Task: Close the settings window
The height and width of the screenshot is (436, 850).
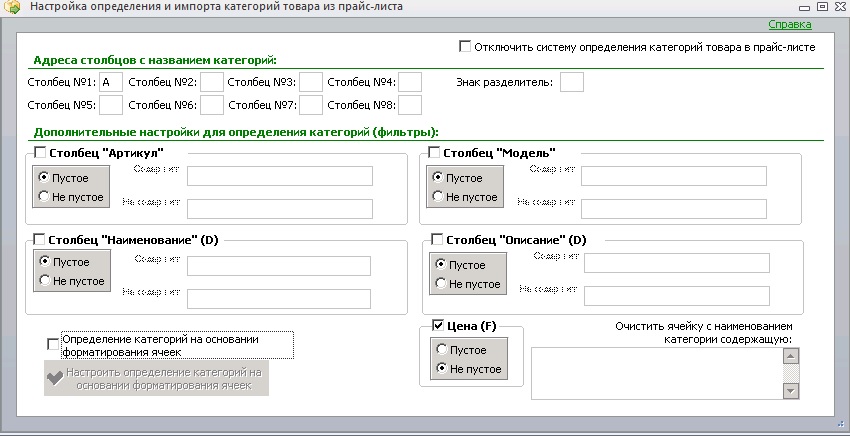Action: click(840, 7)
